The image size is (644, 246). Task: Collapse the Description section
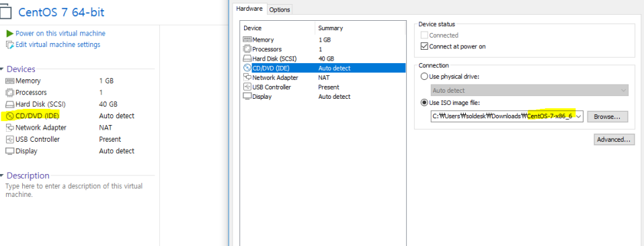(x=2, y=175)
